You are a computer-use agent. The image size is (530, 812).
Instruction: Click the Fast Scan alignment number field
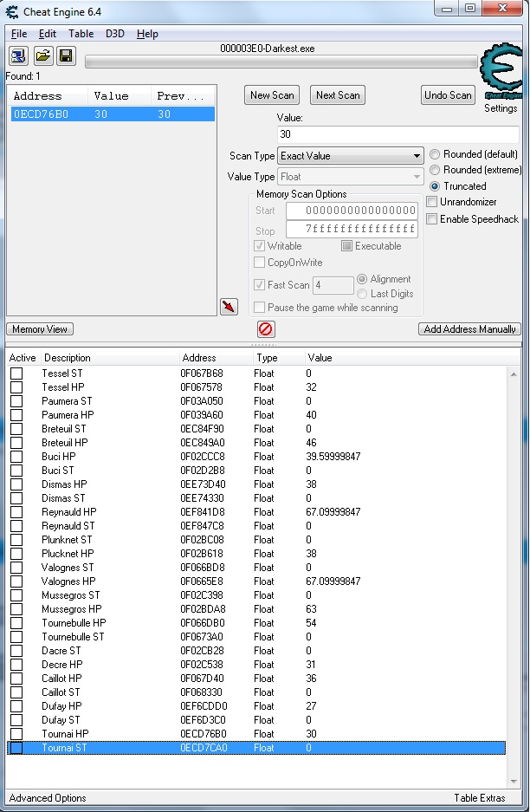pos(333,285)
